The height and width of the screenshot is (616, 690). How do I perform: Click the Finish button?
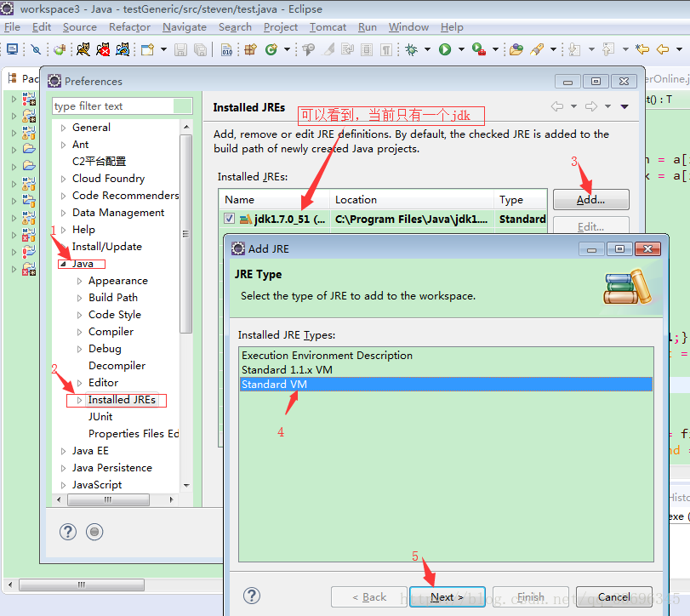[x=531, y=597]
